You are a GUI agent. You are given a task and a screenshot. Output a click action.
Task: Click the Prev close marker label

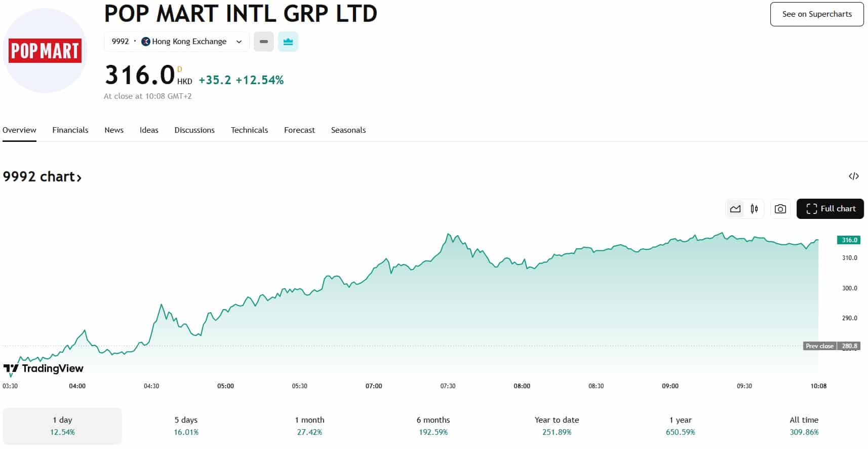819,346
